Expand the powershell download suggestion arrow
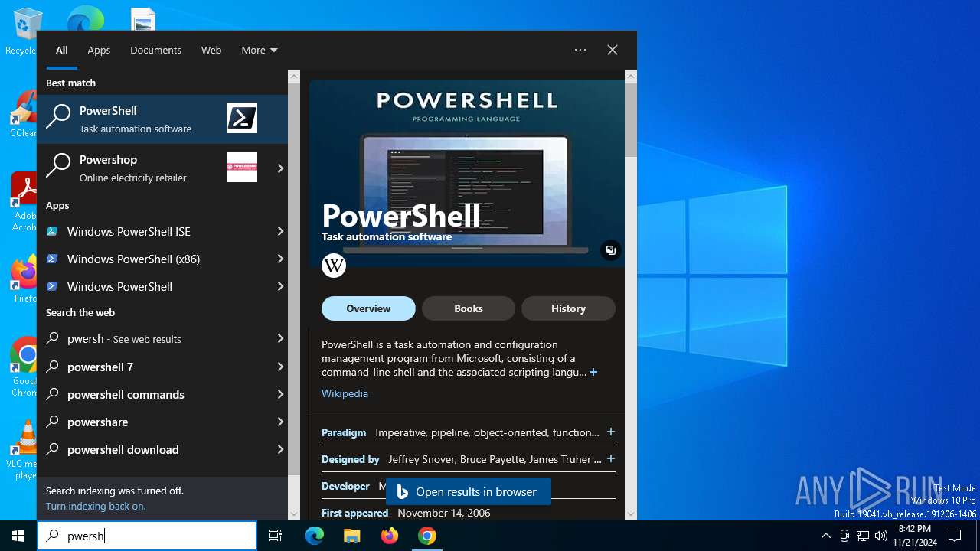The height and width of the screenshot is (551, 980). tap(280, 449)
